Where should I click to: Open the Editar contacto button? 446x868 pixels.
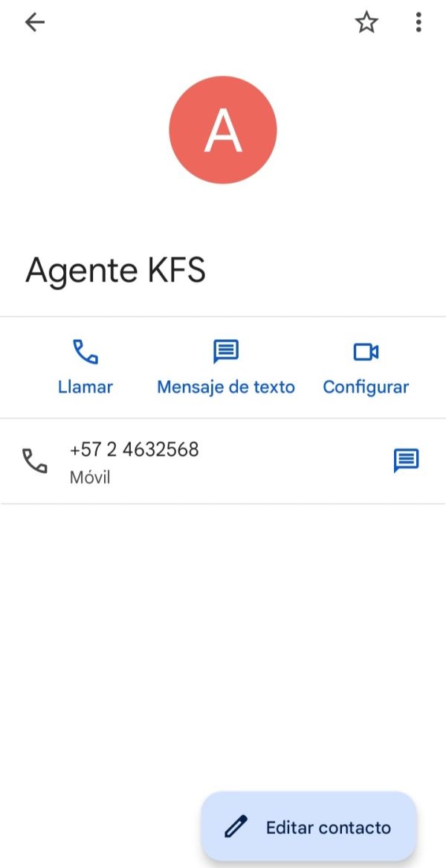pyautogui.click(x=308, y=827)
